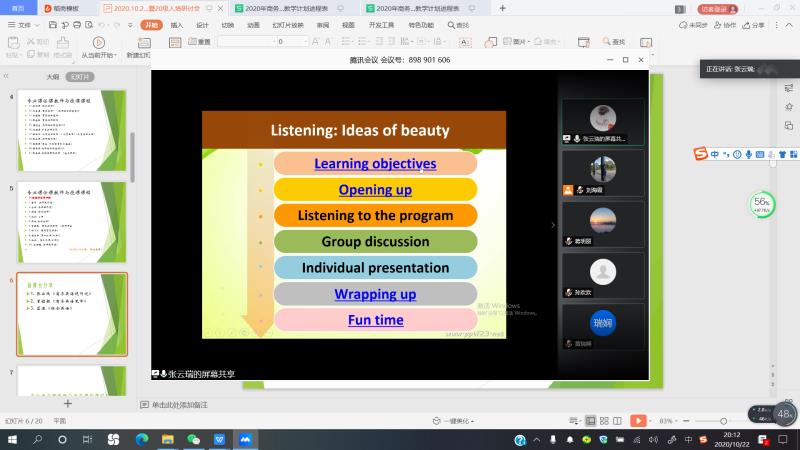
Task: Start slideshow with orange play button
Action: pos(640,421)
